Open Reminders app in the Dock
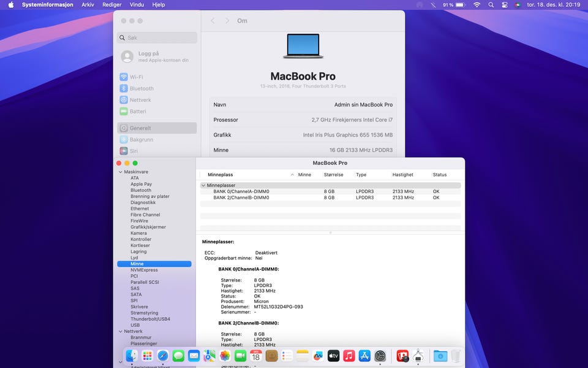Image resolution: width=588 pixels, height=368 pixels. click(x=287, y=355)
